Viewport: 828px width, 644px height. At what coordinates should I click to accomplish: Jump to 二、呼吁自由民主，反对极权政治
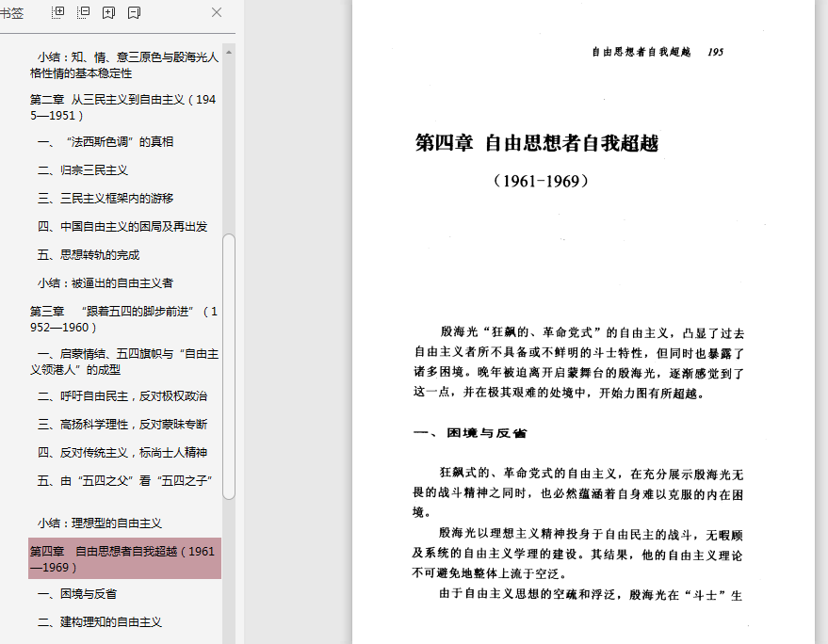tap(122, 395)
